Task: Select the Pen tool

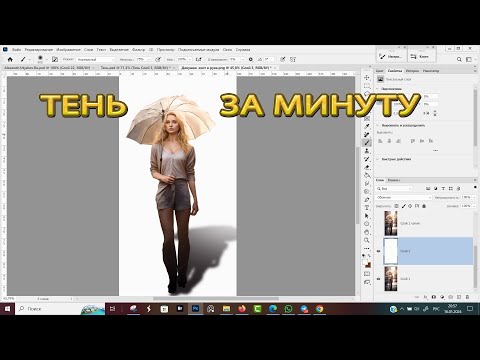Action: pos(367,200)
